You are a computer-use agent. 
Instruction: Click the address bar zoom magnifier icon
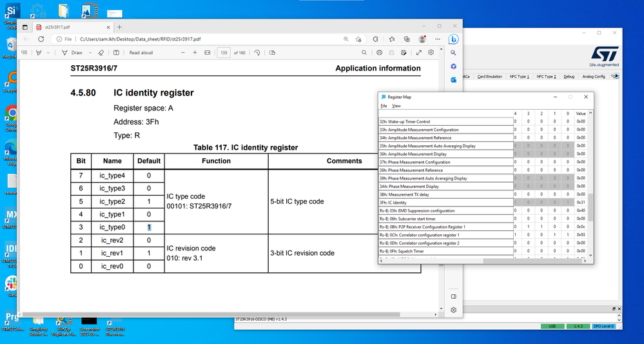coord(346,39)
